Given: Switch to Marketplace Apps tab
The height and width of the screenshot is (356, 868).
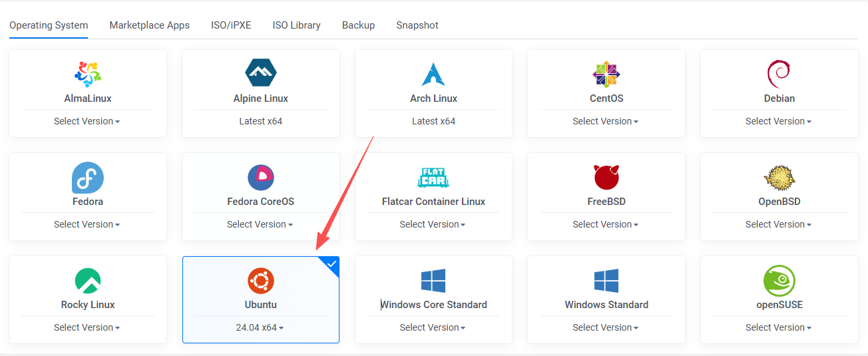Looking at the screenshot, I should [149, 25].
